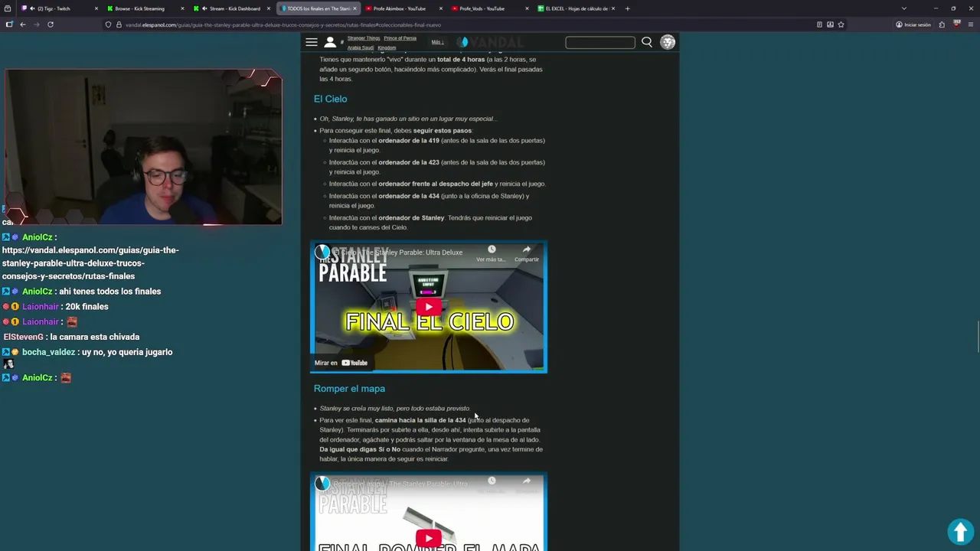Open the Vandal hamburger menu
This screenshot has height=551, width=980.
311,42
